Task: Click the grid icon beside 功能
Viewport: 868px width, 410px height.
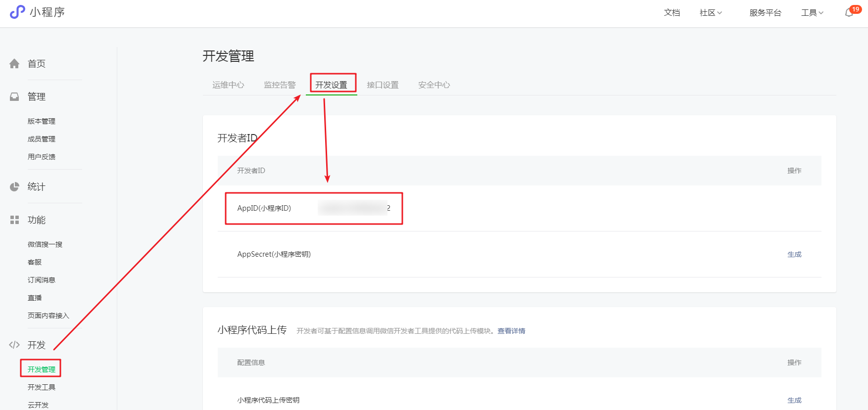Action: 14,220
